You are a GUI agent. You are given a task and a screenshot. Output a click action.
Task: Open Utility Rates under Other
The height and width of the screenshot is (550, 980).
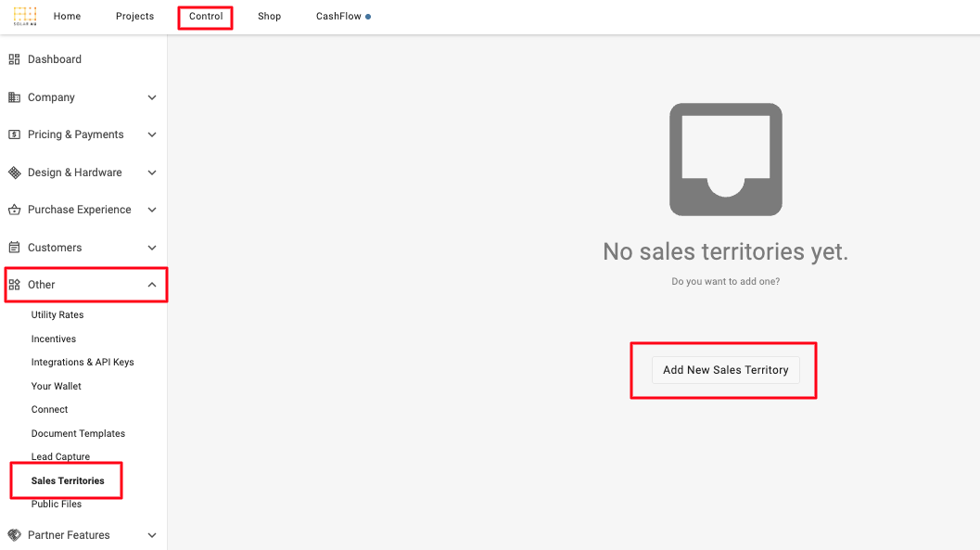[57, 315]
